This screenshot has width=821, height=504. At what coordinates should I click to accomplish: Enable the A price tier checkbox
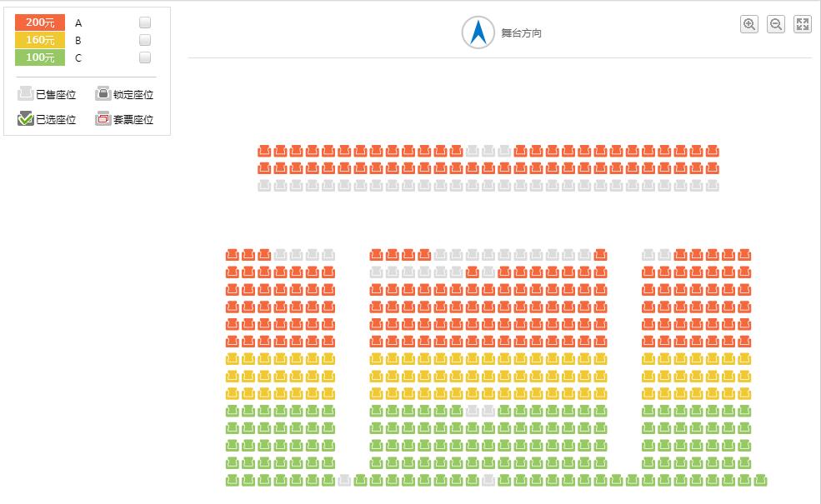(145, 23)
